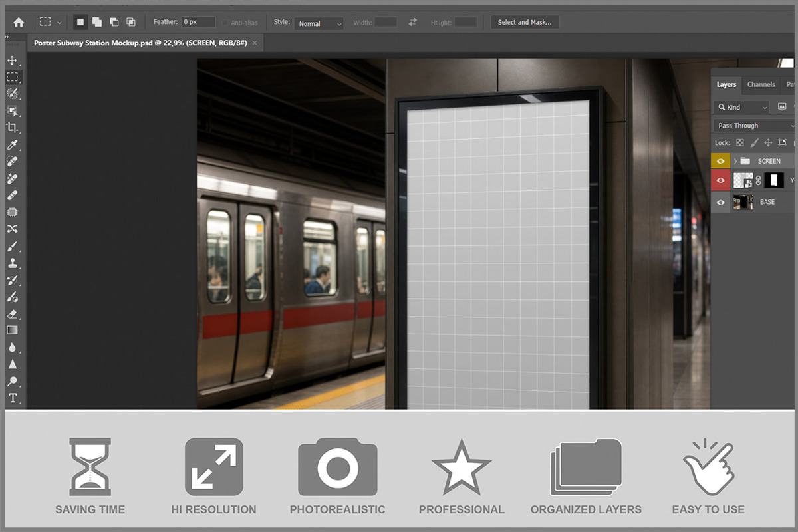Screen dimensions: 798x532
Task: Hide the BASE layer
Action: [720, 202]
